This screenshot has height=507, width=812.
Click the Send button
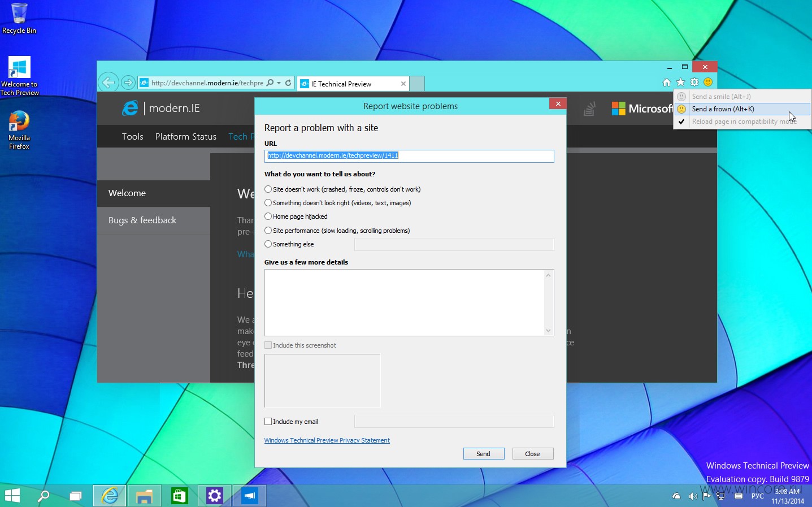click(484, 454)
